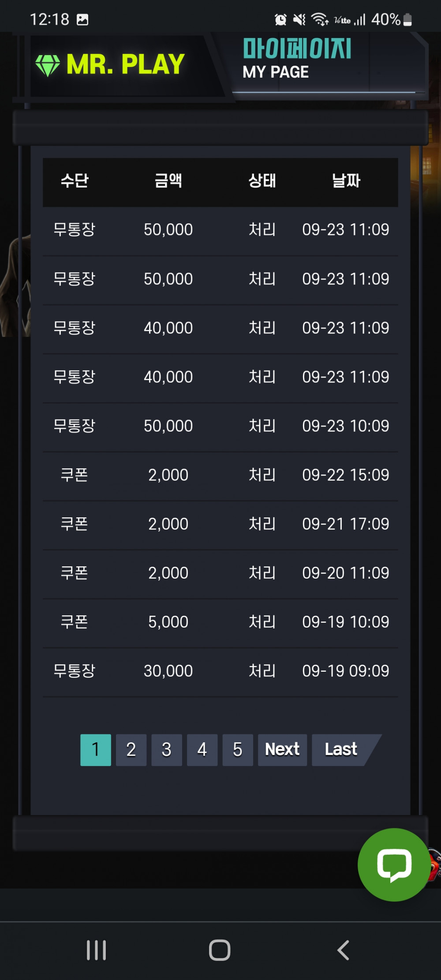
Task: Tap the Android home button
Action: pos(220,950)
